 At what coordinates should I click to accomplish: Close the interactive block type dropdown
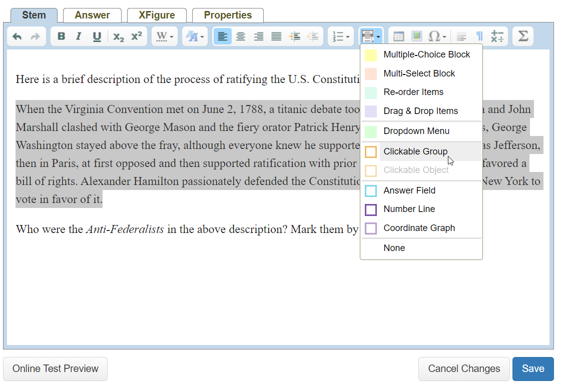(x=371, y=36)
